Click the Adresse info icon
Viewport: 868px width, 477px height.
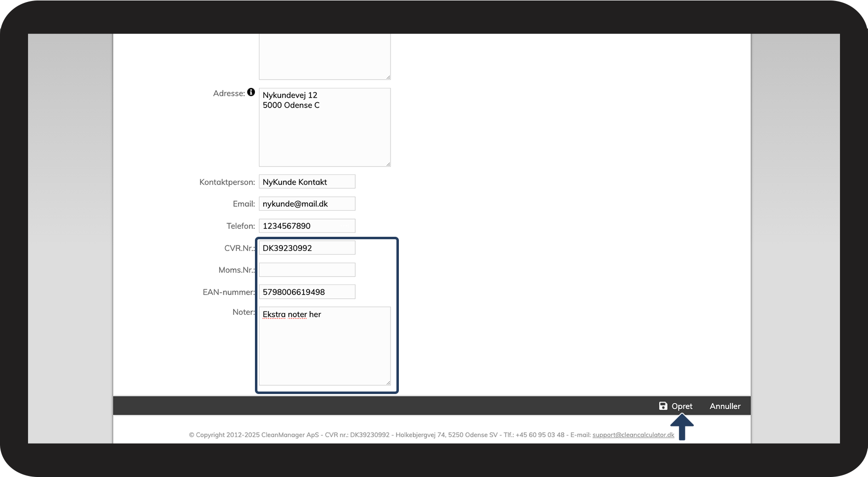point(251,92)
